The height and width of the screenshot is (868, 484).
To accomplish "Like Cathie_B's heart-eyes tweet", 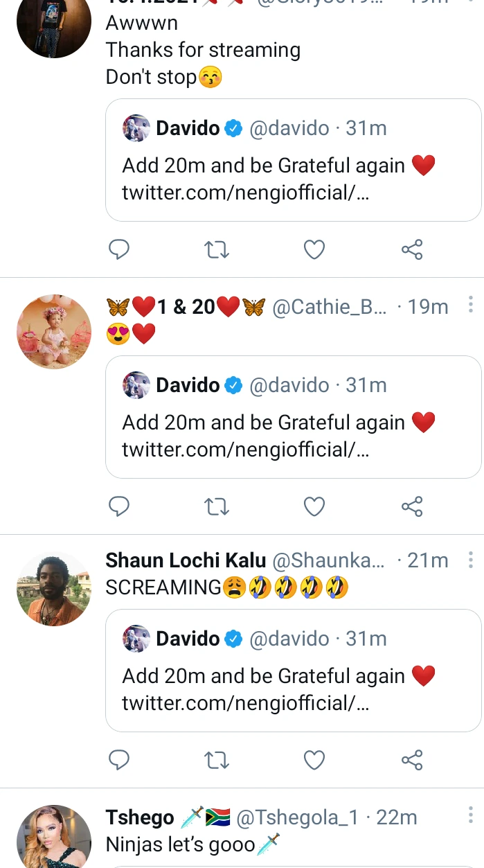I will (314, 506).
